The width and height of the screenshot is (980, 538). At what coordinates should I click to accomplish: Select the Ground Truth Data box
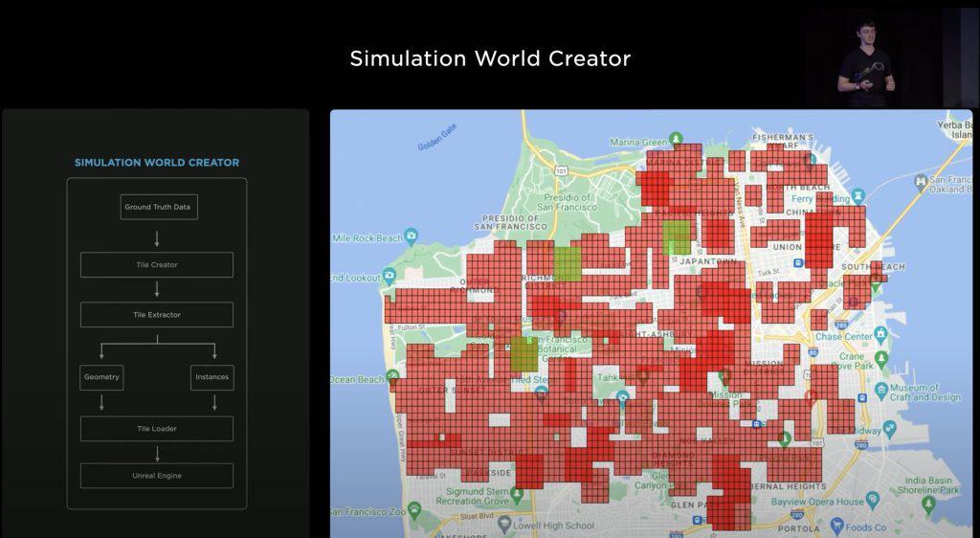tap(159, 207)
